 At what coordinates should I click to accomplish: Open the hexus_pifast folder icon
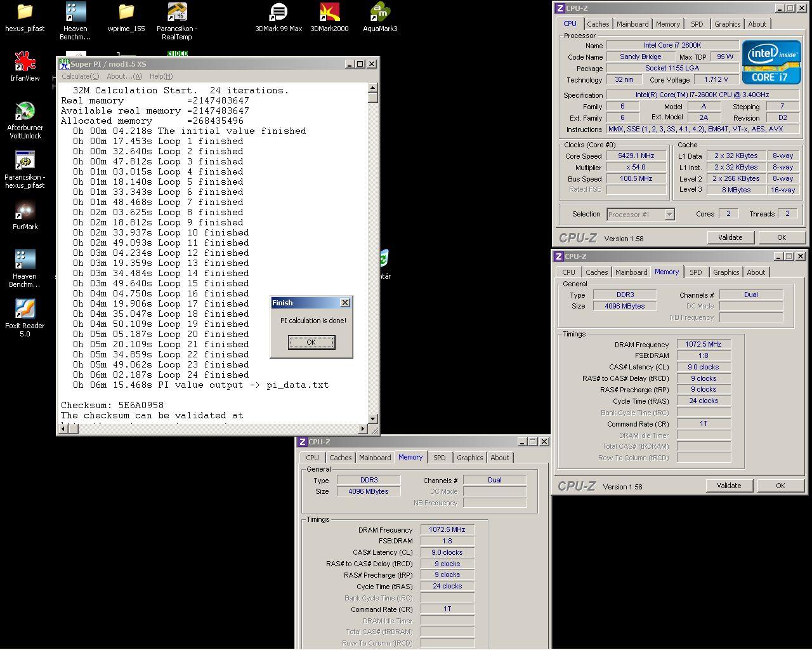pos(25,18)
